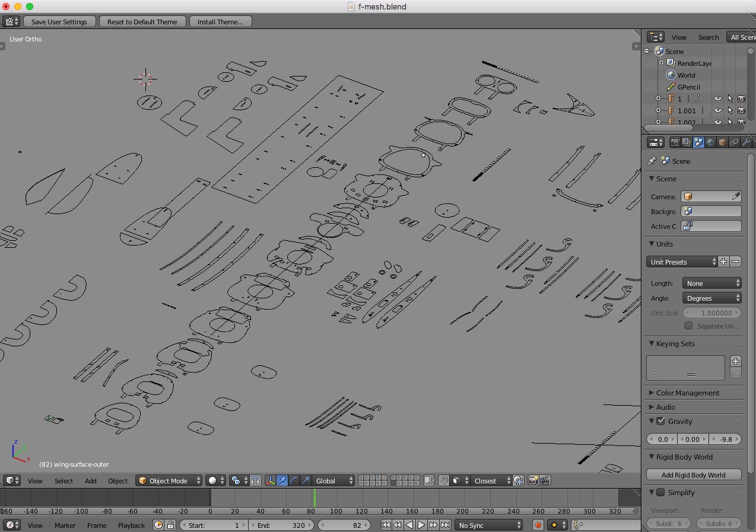Open the Select menu in 3D view
This screenshot has height=532, width=756.
click(63, 480)
